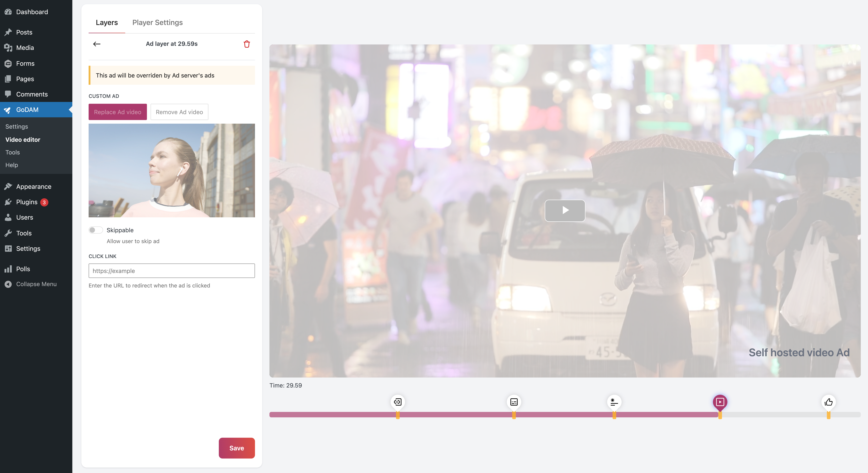Click the 'CUSTOM AD' section label
Screen dimensions: 868x473
104,96
